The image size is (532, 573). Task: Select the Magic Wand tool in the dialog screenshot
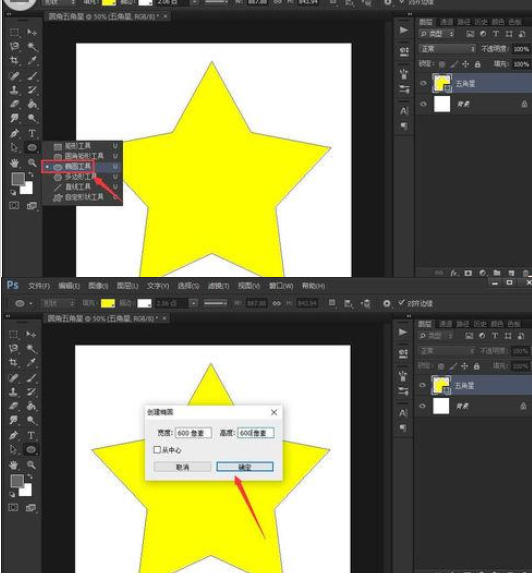(x=31, y=348)
